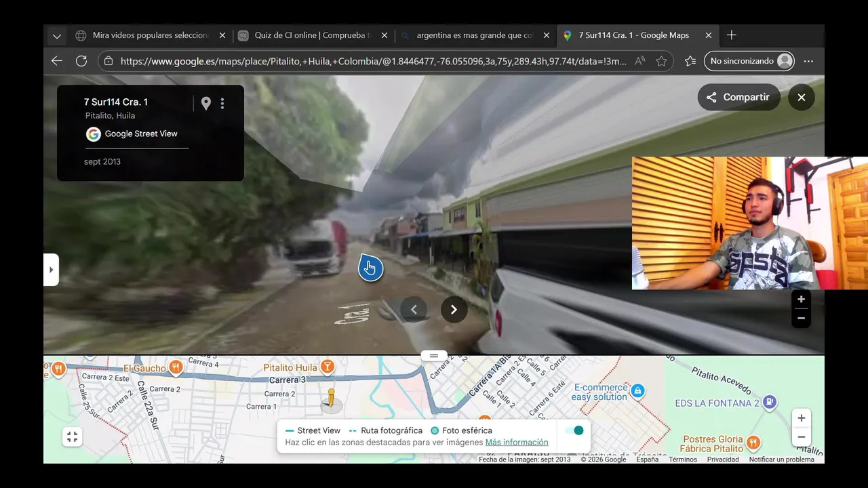This screenshot has width=868, height=488.
Task: Open the tab list dropdown arrow
Action: click(57, 36)
